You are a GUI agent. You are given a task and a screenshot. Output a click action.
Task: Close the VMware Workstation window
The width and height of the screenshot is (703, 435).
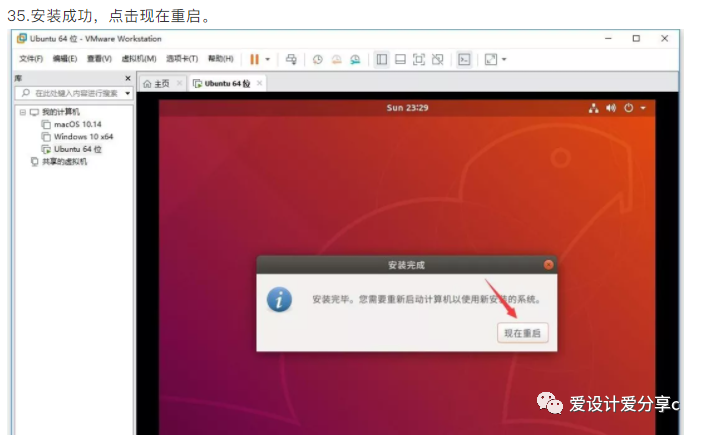[664, 39]
